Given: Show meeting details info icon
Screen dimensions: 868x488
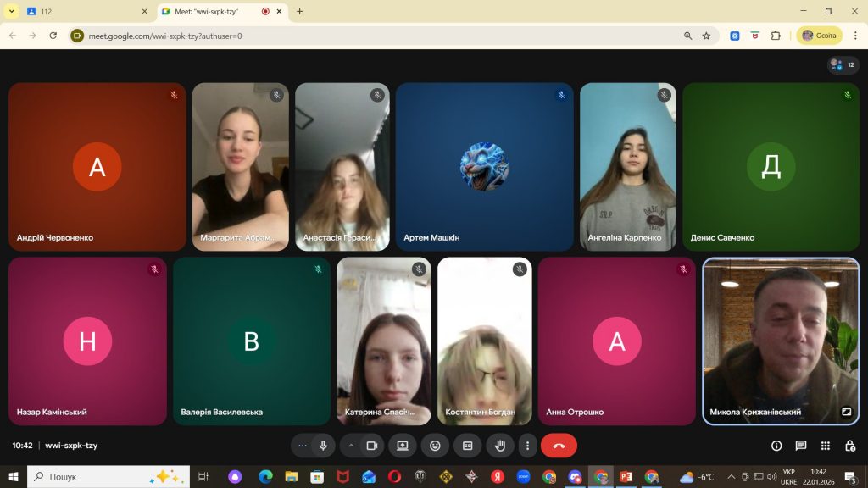Looking at the screenshot, I should pos(776,446).
